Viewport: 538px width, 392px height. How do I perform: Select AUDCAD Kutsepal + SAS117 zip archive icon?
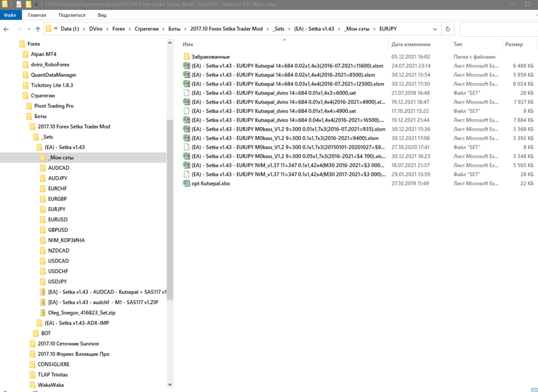(43, 292)
